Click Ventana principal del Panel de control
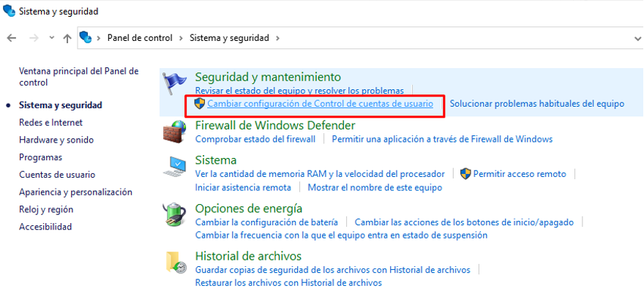The image size is (644, 294). 78,77
